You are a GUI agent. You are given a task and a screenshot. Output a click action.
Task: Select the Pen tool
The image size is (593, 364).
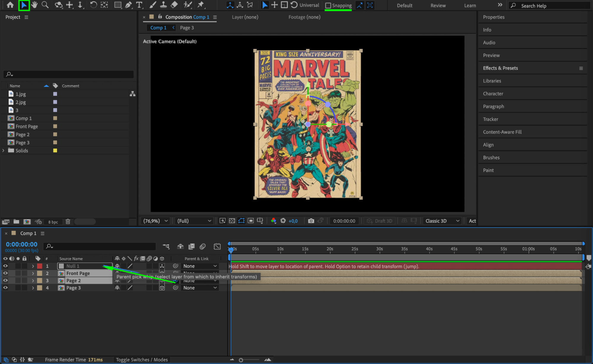click(x=128, y=5)
